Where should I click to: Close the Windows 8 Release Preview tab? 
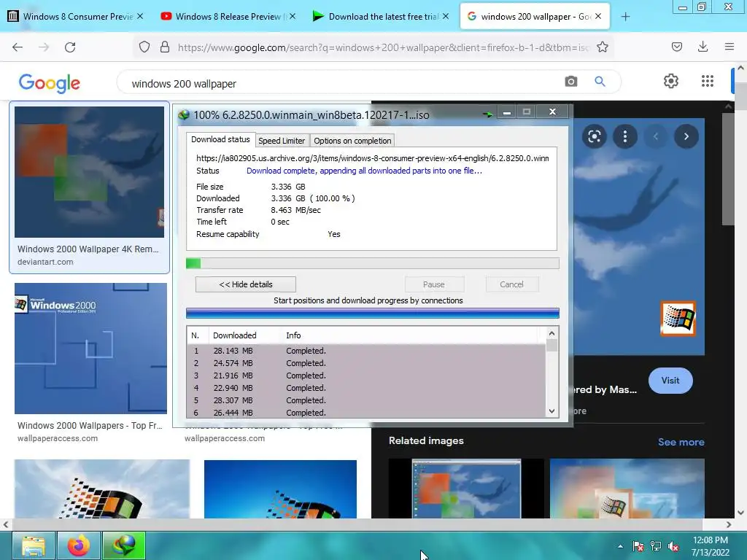point(293,16)
